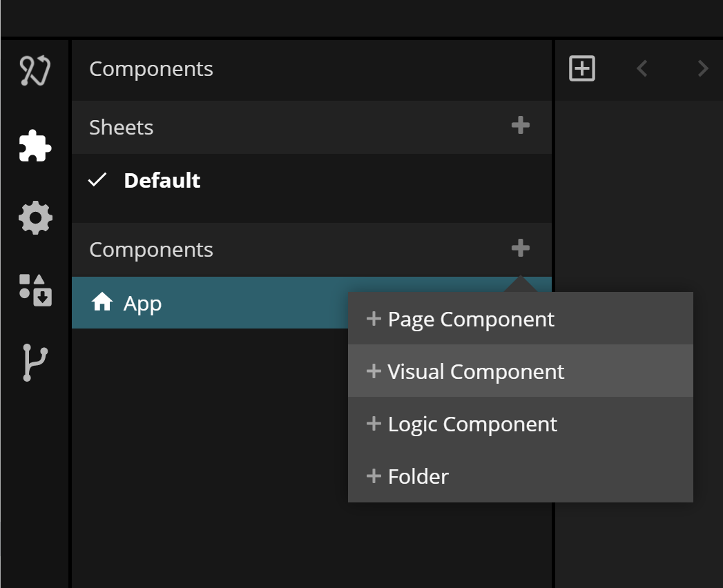Viewport: 723px width, 588px height.
Task: Click the Components section plus button
Action: [520, 248]
